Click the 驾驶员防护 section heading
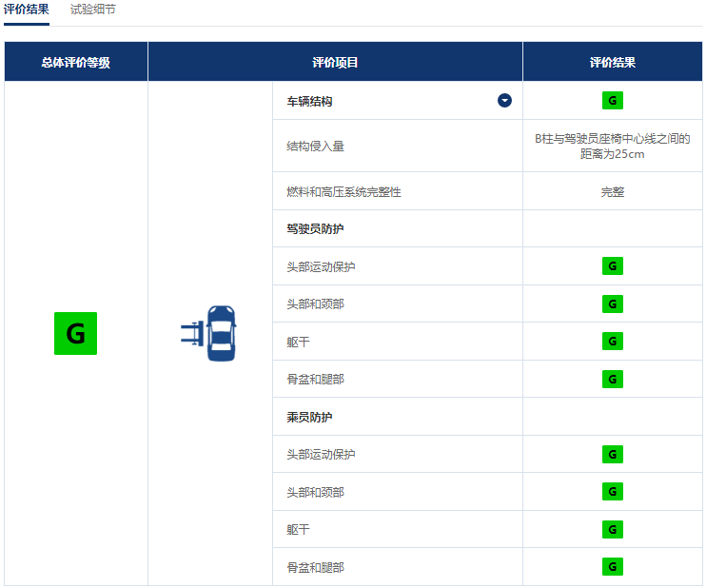The height and width of the screenshot is (588, 706). tap(309, 229)
